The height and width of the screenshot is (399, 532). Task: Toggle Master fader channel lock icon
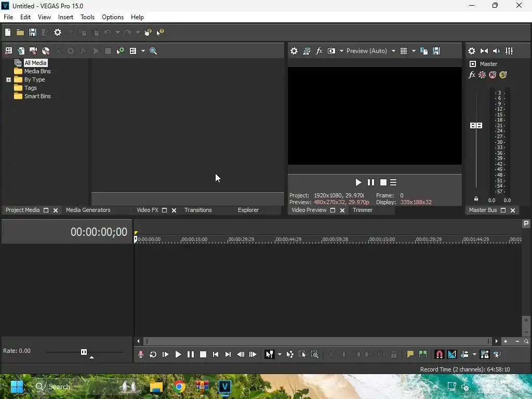[x=476, y=199]
